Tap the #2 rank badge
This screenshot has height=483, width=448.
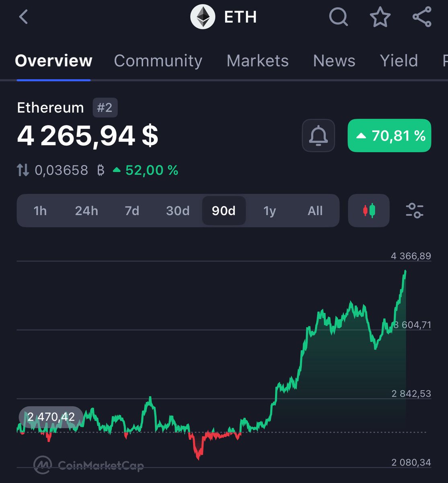click(x=105, y=108)
